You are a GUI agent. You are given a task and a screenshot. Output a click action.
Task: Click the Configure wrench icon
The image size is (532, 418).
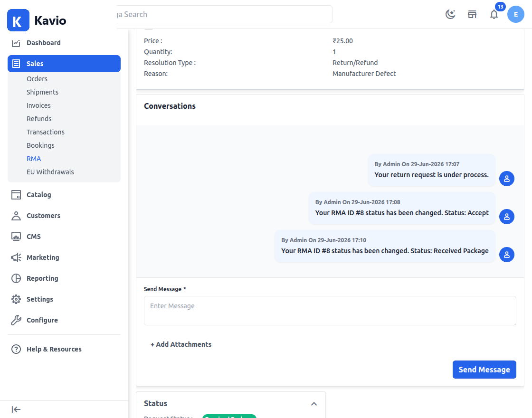[16, 320]
